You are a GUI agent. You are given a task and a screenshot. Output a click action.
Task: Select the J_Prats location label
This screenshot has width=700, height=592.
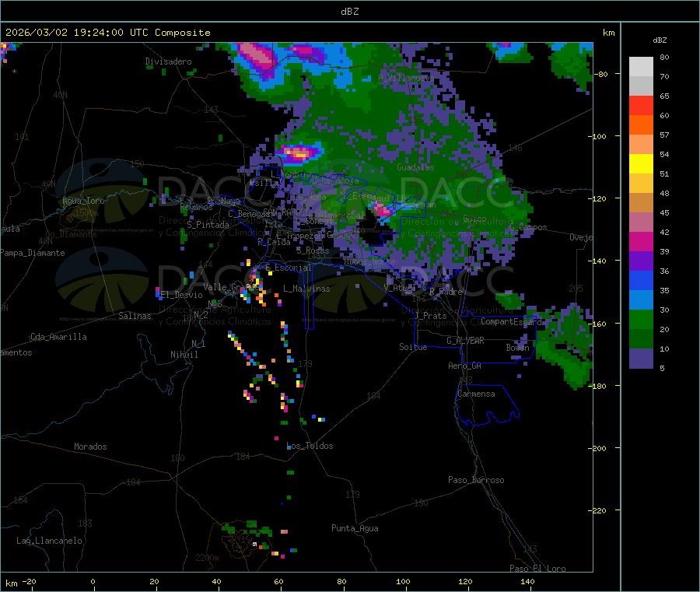[x=430, y=316]
